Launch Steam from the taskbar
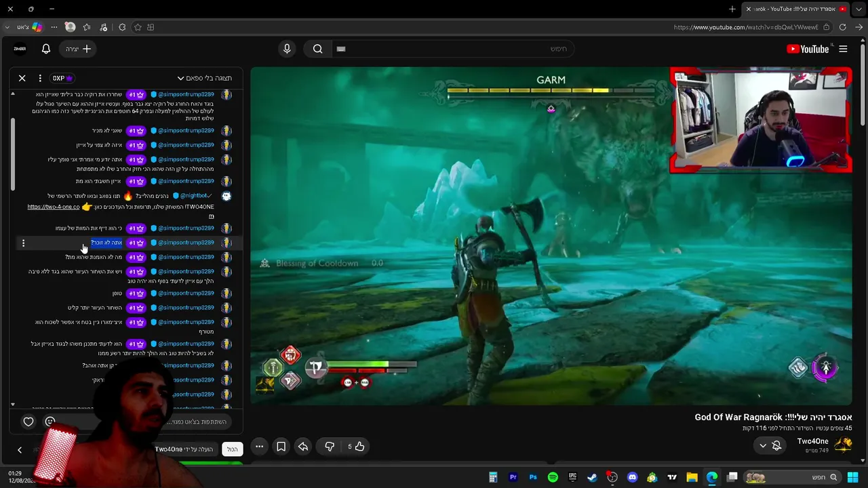This screenshot has height=488, width=868. click(592, 477)
